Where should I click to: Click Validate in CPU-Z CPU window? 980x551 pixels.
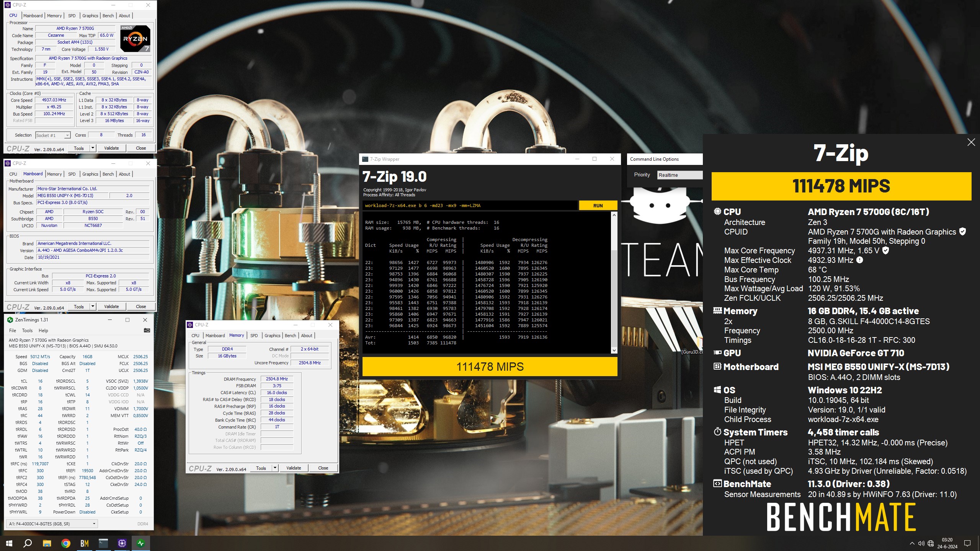tap(111, 148)
